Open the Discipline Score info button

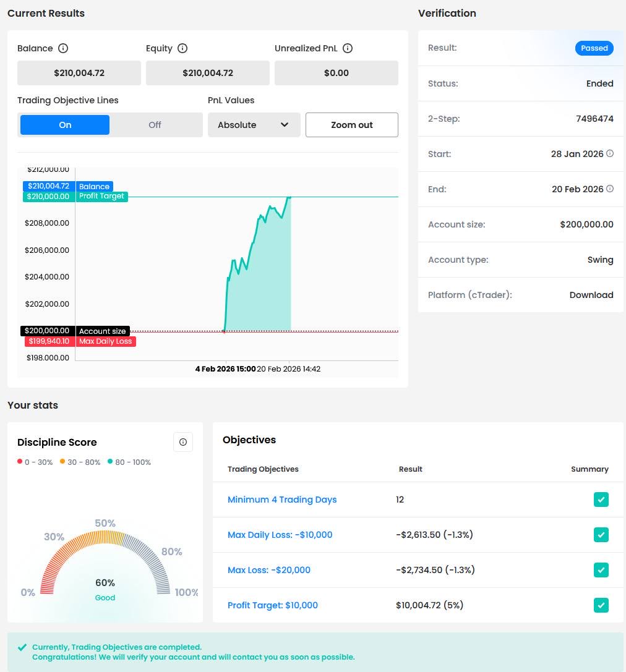183,442
